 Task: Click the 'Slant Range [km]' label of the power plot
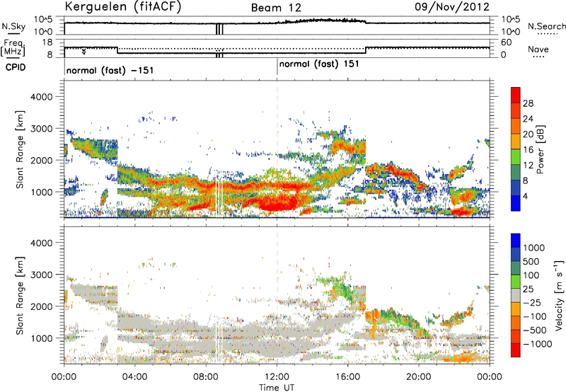coord(21,149)
